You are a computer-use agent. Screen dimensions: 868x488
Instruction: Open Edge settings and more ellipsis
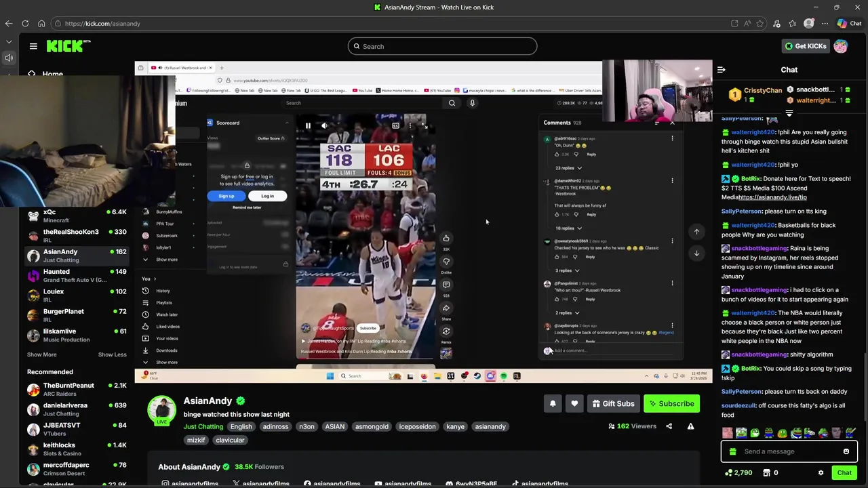(825, 23)
